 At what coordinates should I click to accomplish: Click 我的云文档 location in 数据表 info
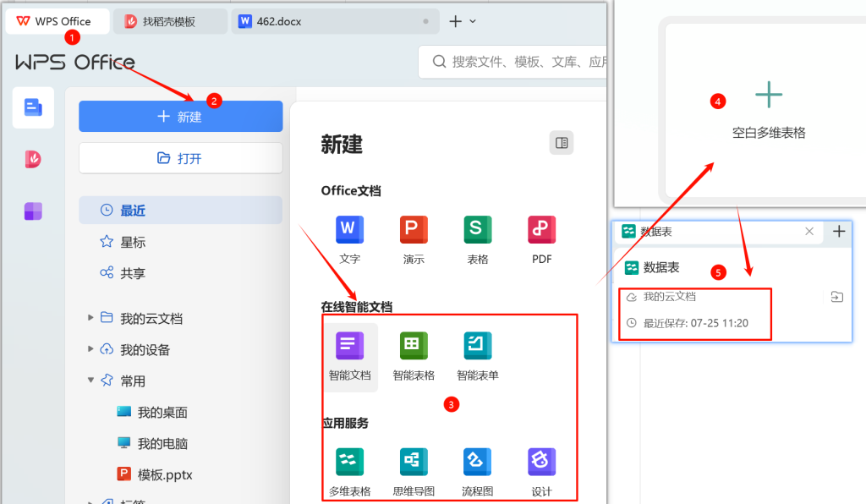click(670, 297)
